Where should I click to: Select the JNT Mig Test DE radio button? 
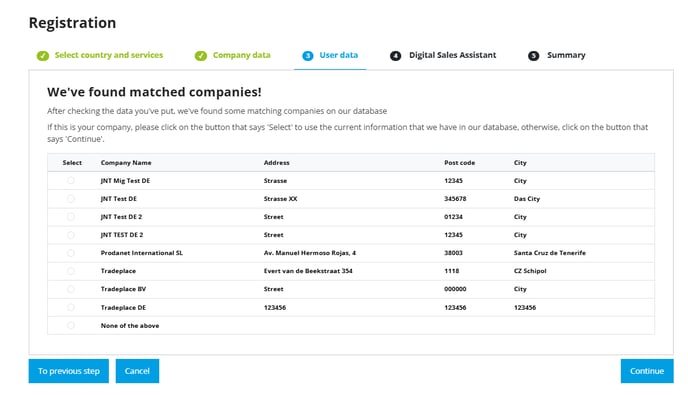71,180
